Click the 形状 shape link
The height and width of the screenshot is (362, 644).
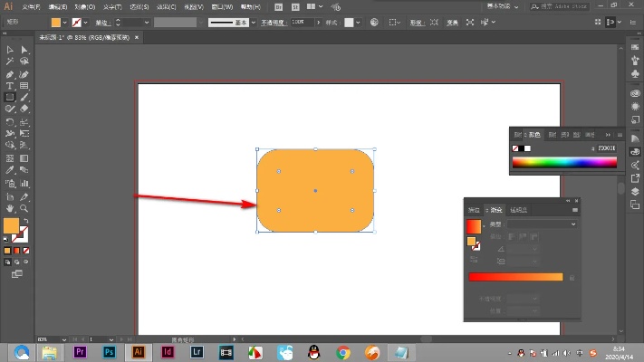click(x=417, y=23)
